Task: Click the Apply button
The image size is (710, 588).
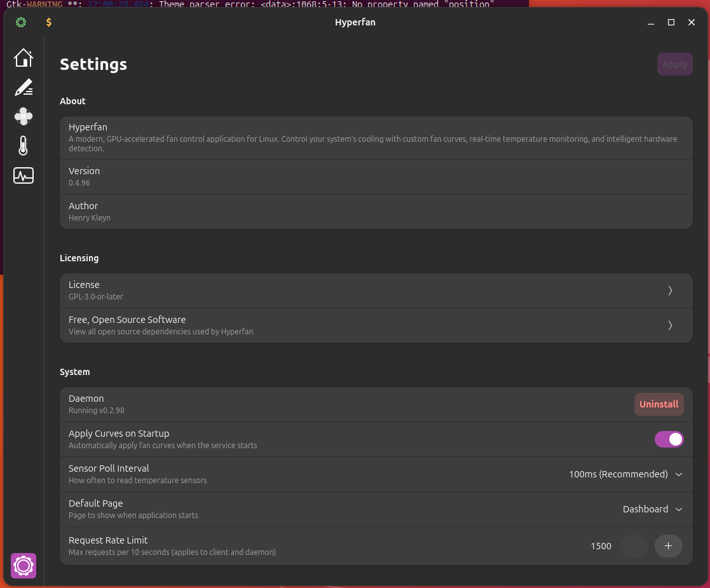Action: 674,64
